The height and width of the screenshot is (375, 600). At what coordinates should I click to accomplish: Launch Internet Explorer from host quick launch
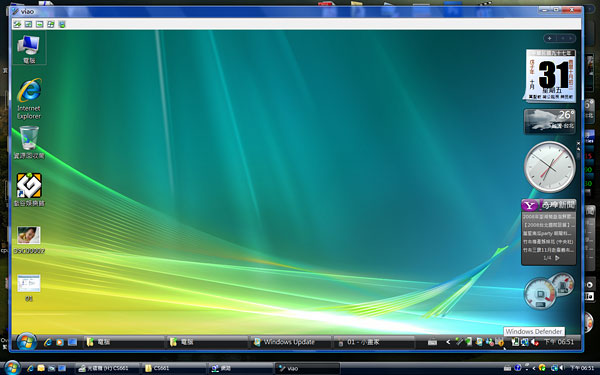[x=31, y=368]
